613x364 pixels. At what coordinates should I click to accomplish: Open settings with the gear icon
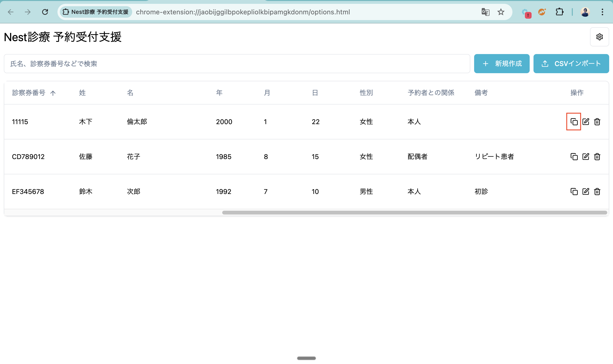[x=599, y=37]
